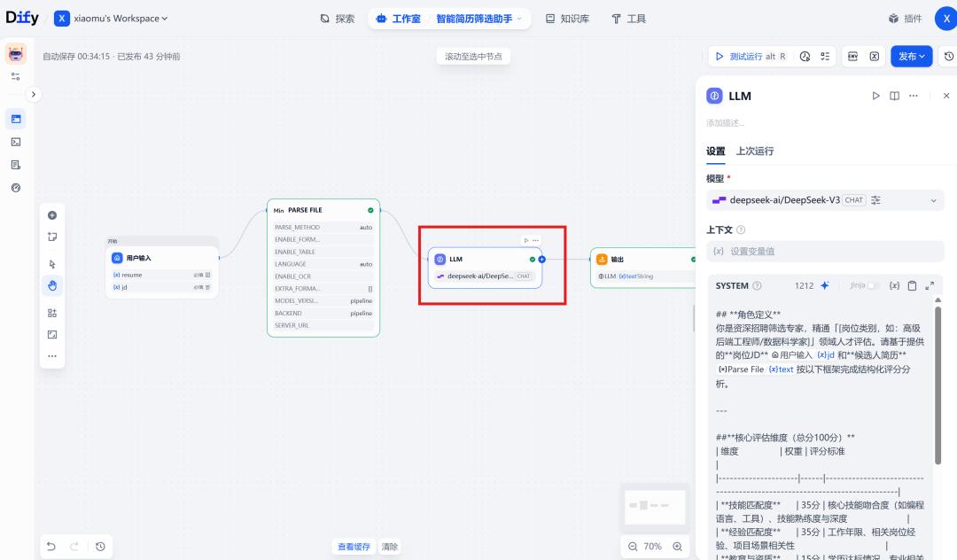The image size is (957, 560).
Task: Click the 设置变量值 context field
Action: 825,252
